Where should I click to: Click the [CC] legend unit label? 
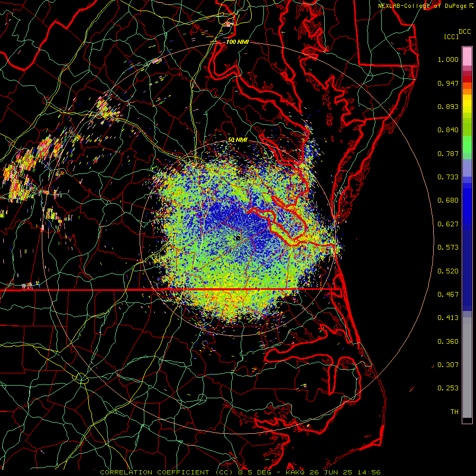pyautogui.click(x=452, y=36)
